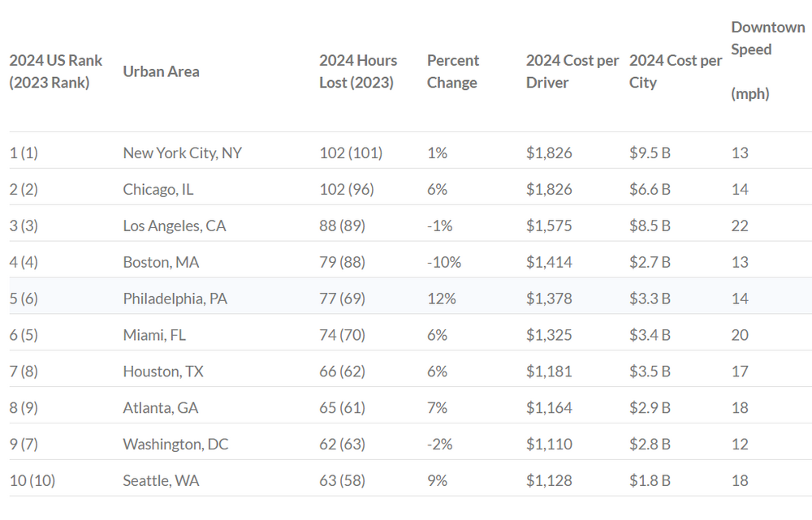Screen dimensions: 812x520
Task: Select Miami, FL in the table
Action: [154, 335]
